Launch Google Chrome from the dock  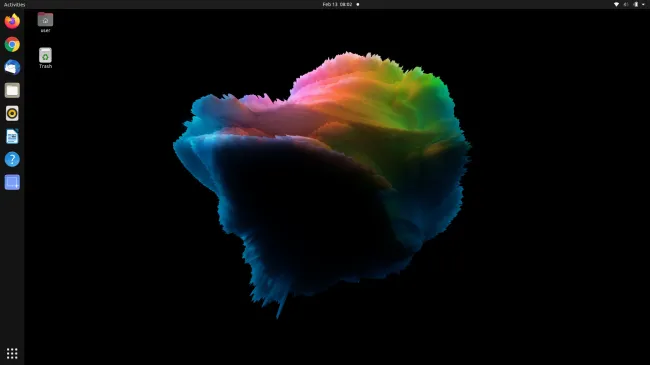click(12, 44)
